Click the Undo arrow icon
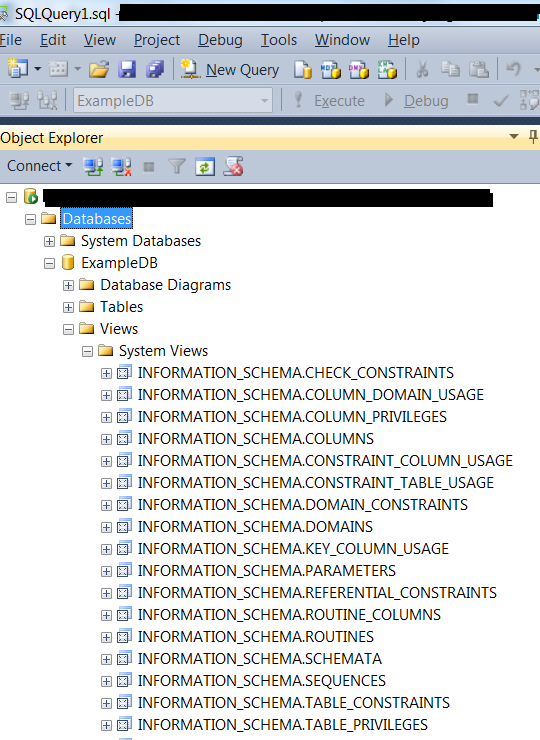This screenshot has height=740, width=540. [x=513, y=69]
